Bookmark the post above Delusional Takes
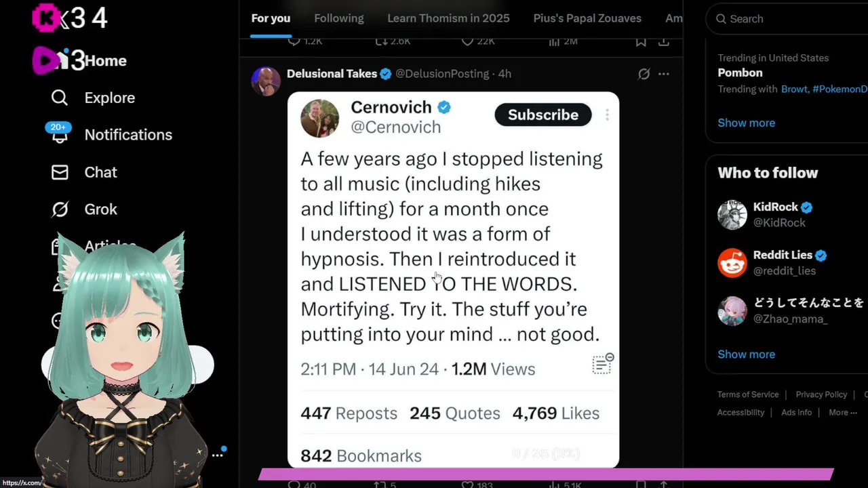868x488 pixels. pyautogui.click(x=641, y=42)
